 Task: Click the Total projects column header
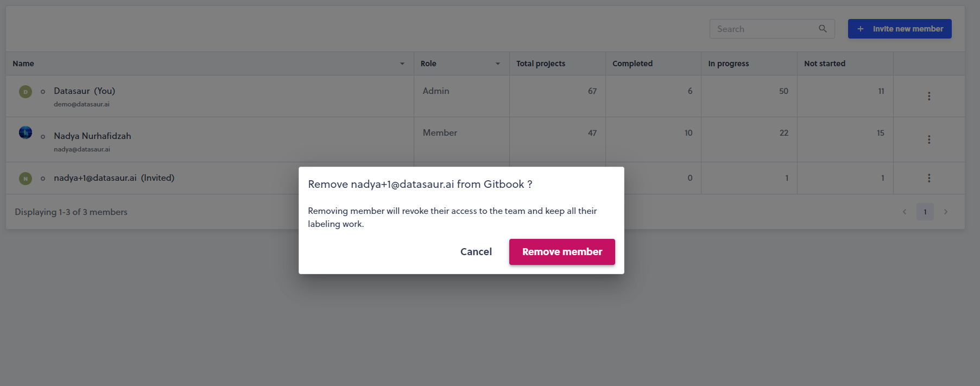coord(541,64)
